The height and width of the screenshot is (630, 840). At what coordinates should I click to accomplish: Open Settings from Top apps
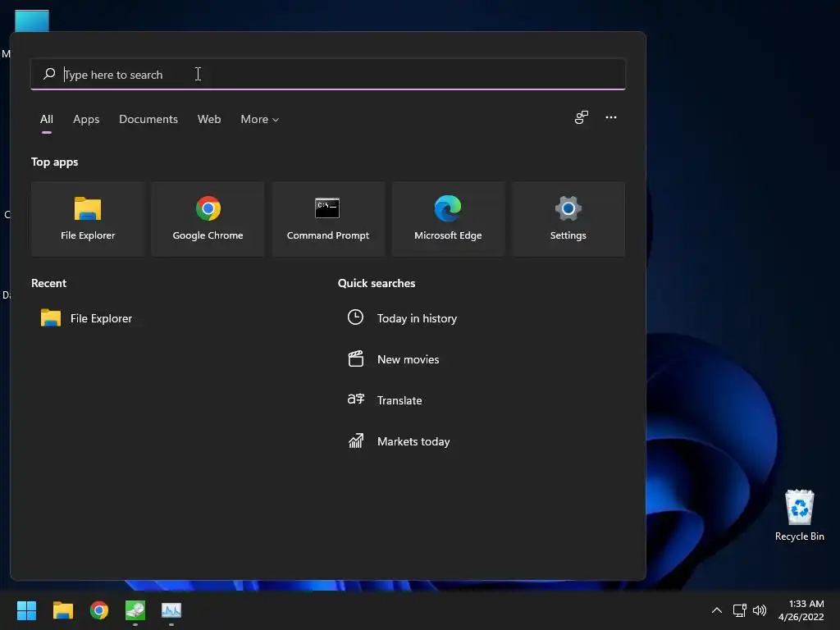tap(568, 218)
